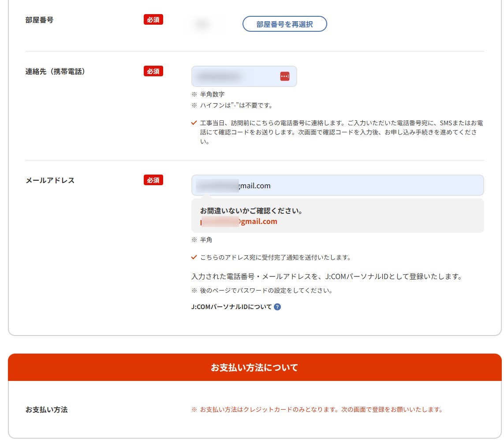Click the 必須 badge next to 部屋番号
This screenshot has height=440, width=504.
click(153, 20)
